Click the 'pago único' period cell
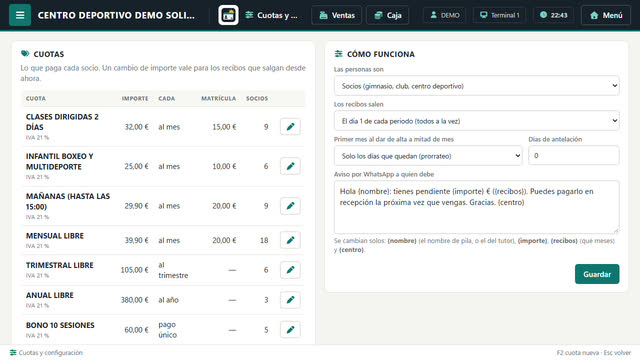Screen dimensions: 640x360 tap(168, 329)
